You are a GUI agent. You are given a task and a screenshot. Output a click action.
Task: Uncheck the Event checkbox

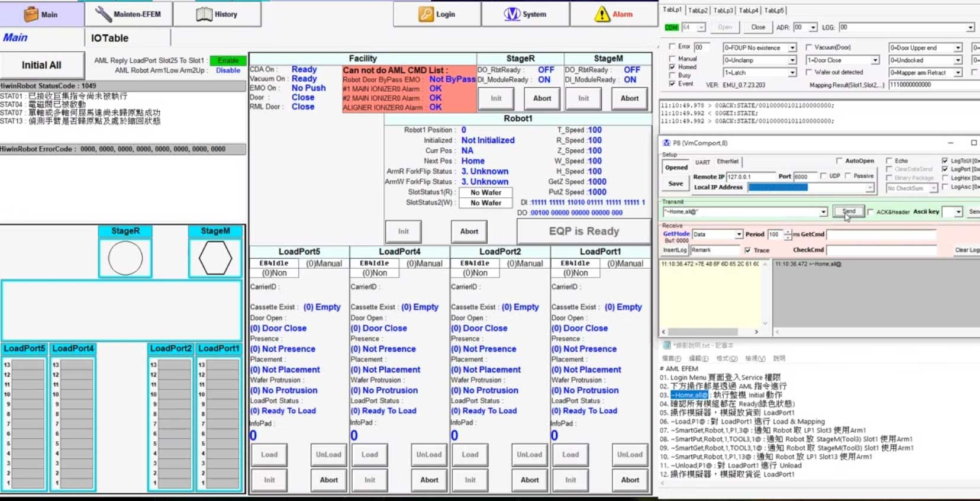click(x=672, y=83)
